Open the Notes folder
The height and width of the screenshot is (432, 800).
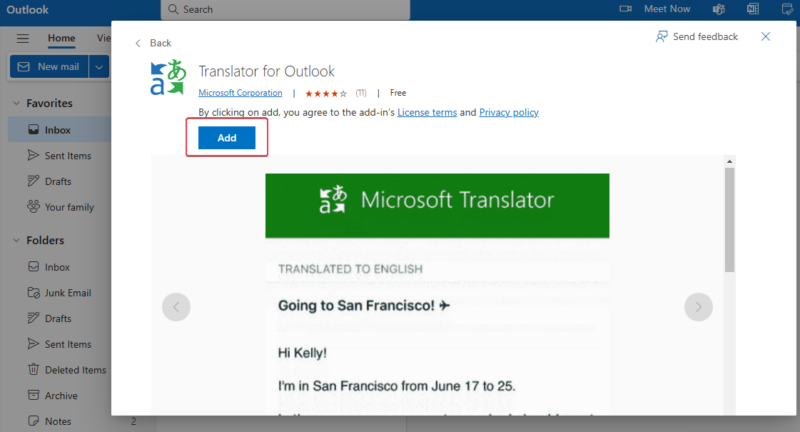click(x=59, y=421)
